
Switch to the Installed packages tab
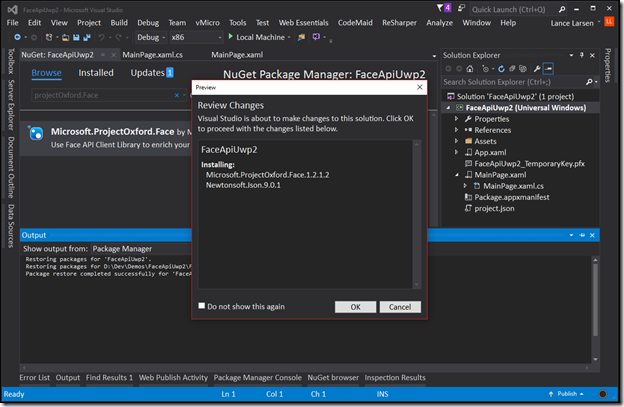[x=96, y=73]
